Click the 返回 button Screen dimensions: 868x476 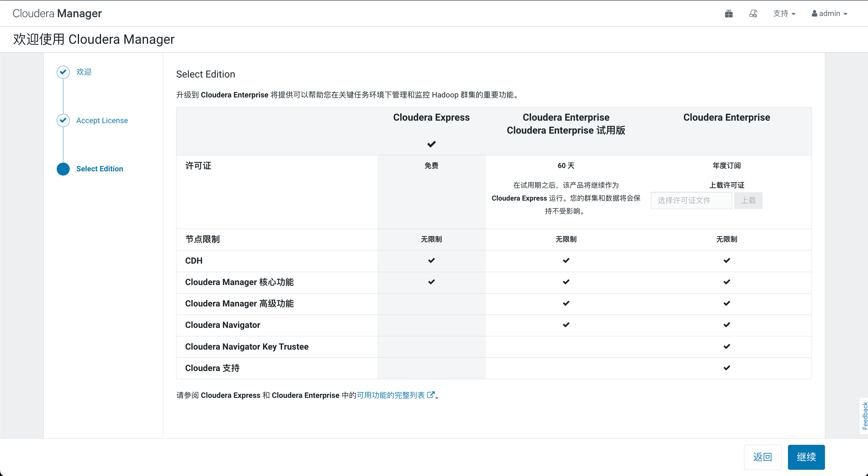click(762, 457)
